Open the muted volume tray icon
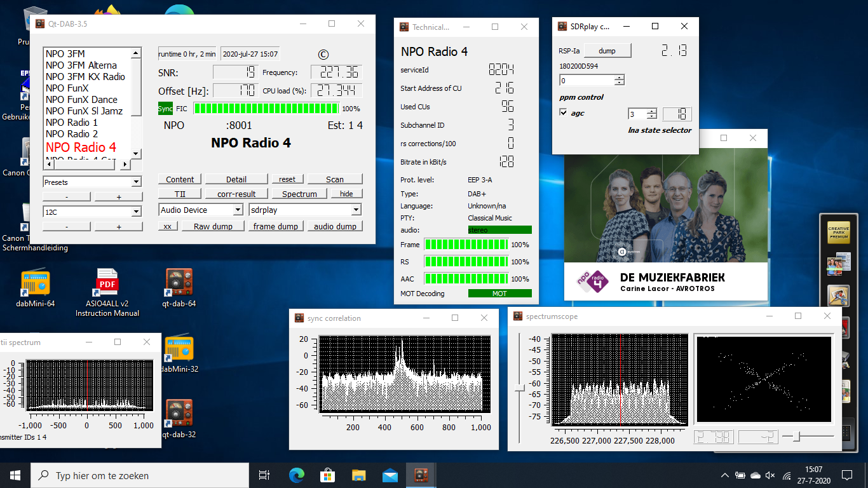The image size is (868, 488). point(771,475)
